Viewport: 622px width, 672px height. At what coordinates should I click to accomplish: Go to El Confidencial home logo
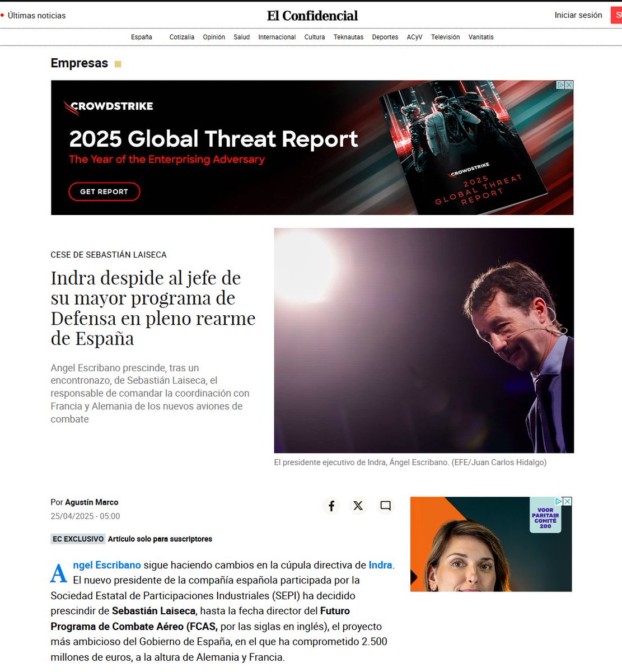point(312,16)
